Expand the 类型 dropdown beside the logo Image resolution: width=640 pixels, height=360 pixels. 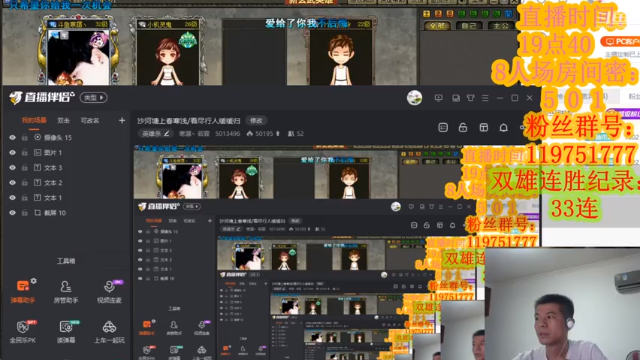tap(93, 98)
